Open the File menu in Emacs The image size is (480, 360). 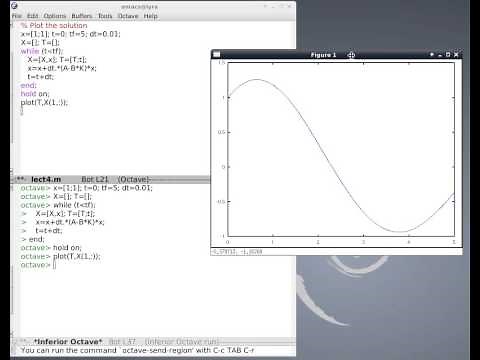pos(17,16)
